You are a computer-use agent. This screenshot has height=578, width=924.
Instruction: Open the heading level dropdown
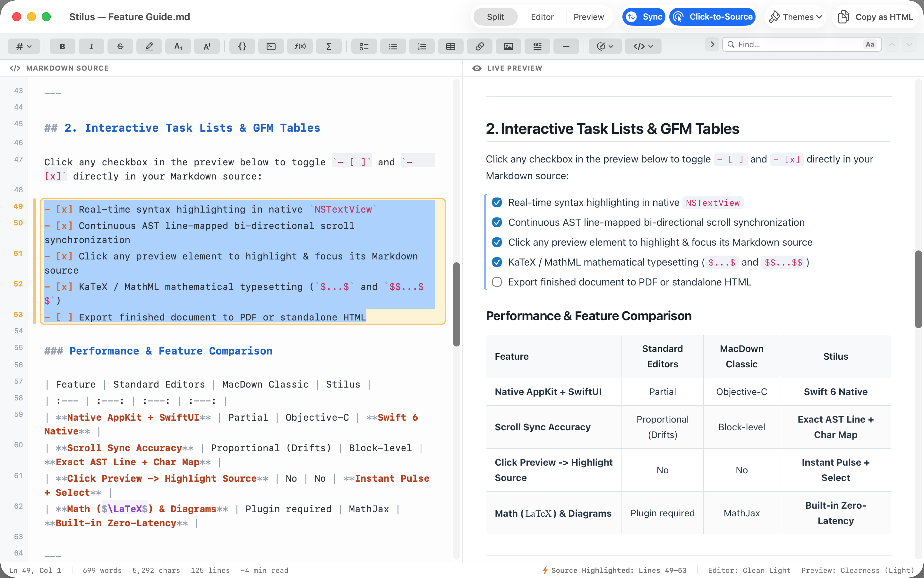pyautogui.click(x=23, y=46)
